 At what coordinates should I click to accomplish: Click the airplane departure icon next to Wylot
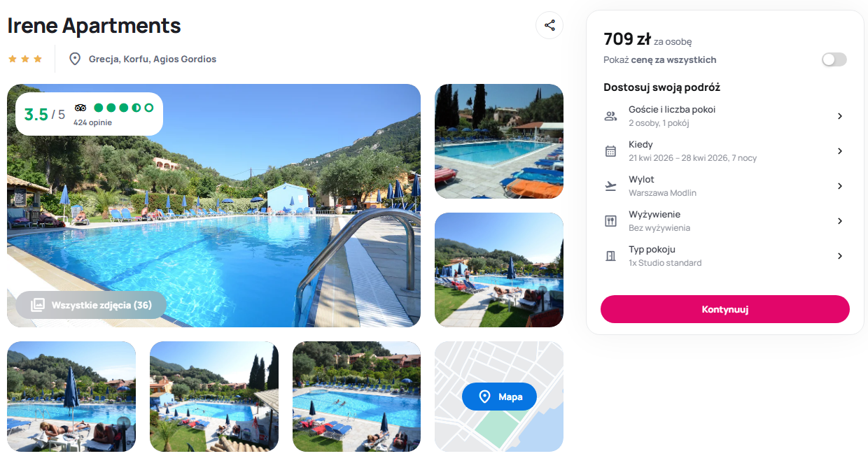coord(610,186)
